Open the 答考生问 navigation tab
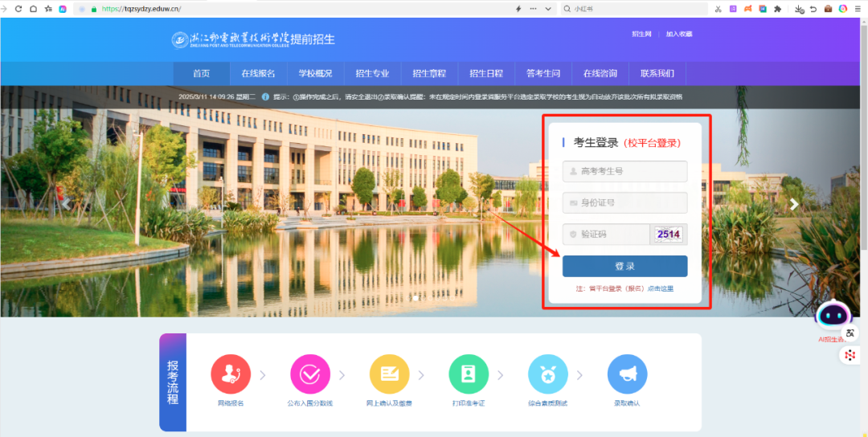The height and width of the screenshot is (437, 868). (x=543, y=73)
